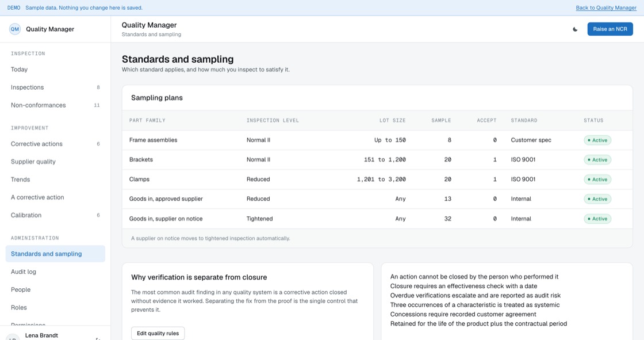Click Why verification is separate from closure
Screen dimensions: 644x340
tap(199, 277)
